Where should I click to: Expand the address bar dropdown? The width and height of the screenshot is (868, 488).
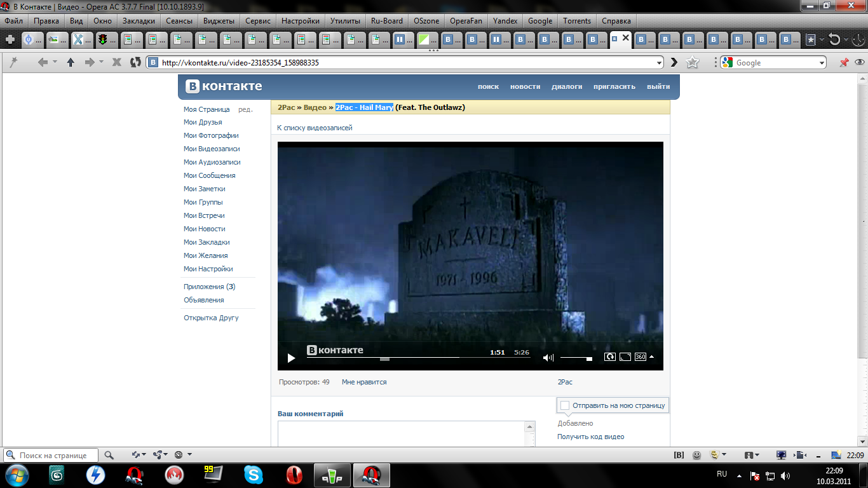pyautogui.click(x=659, y=63)
